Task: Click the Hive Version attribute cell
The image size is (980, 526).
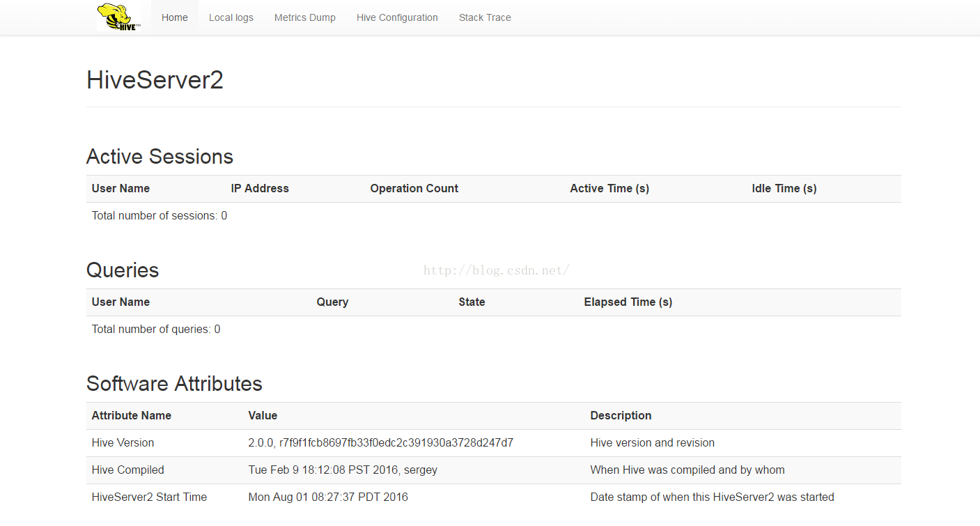Action: [x=123, y=442]
